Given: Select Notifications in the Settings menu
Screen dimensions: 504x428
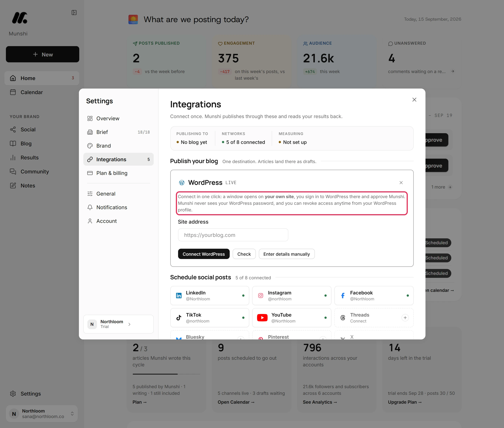Looking at the screenshot, I should 118,207.
